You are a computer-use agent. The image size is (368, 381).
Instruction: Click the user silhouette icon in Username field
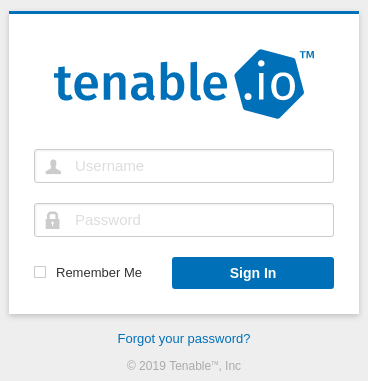(x=53, y=167)
